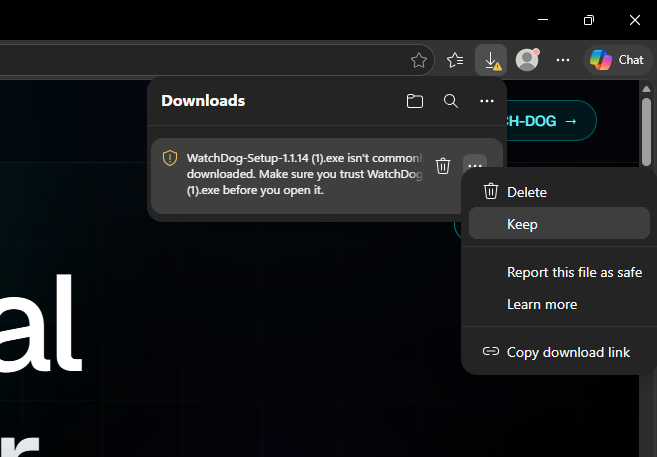Image resolution: width=657 pixels, height=457 pixels.
Task: Open Edge Settings and more menu
Action: (562, 60)
